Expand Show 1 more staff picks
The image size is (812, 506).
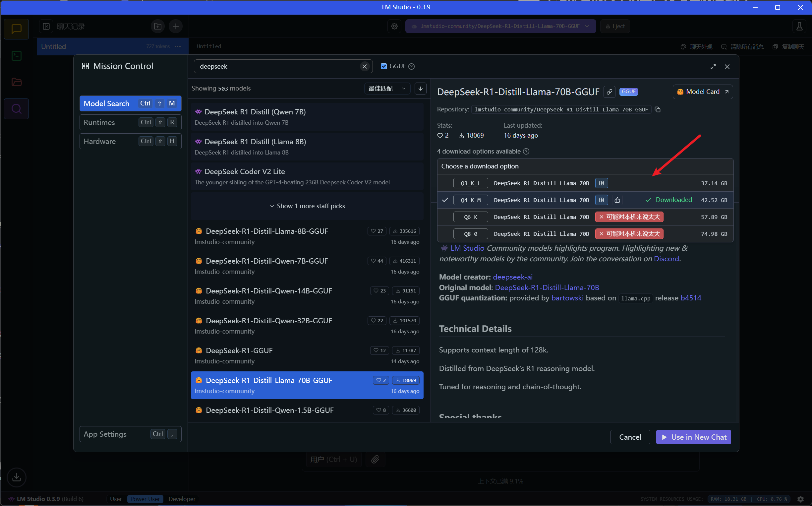pyautogui.click(x=307, y=206)
